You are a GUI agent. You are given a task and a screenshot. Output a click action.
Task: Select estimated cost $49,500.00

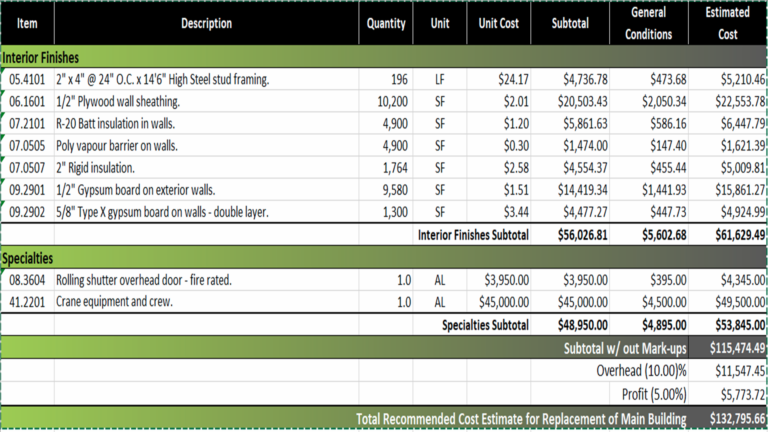(x=740, y=302)
